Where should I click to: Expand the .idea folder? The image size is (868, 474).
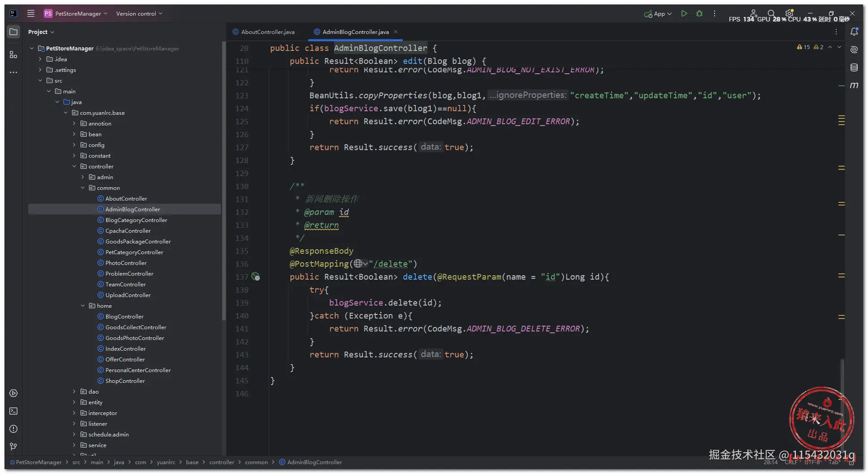pos(40,59)
